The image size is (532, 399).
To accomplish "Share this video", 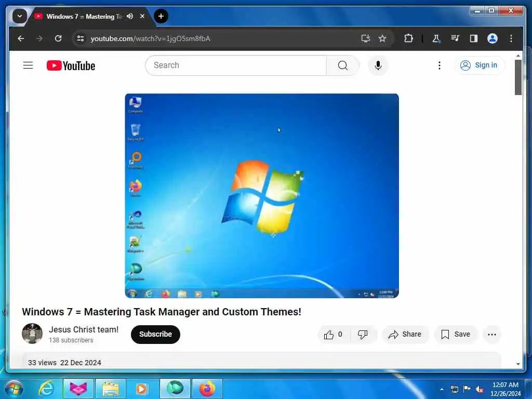I will pyautogui.click(x=405, y=335).
